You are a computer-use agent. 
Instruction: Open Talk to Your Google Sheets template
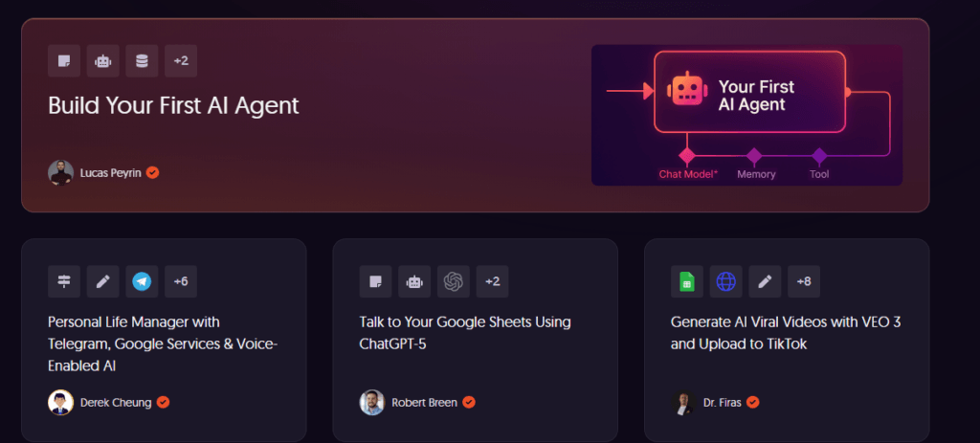[465, 333]
